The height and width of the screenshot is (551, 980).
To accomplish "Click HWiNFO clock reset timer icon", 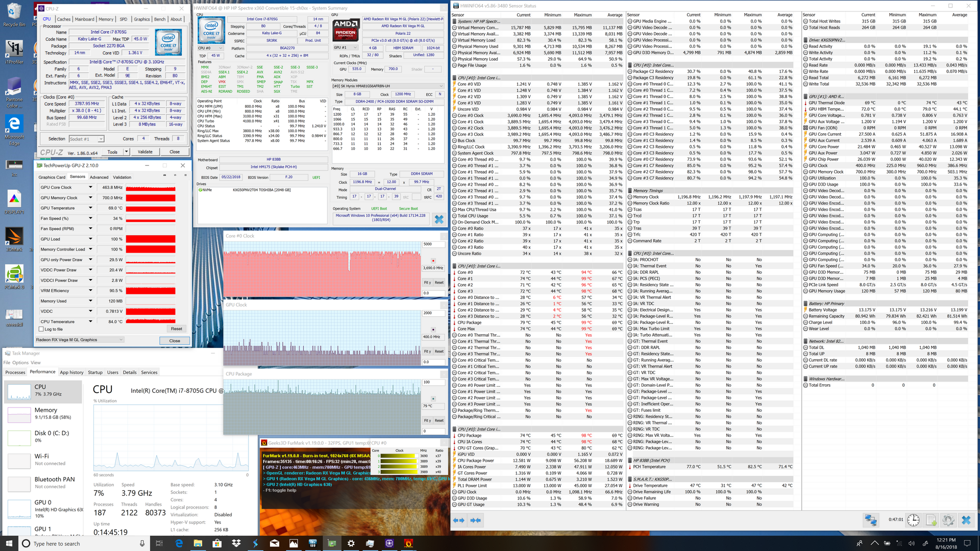I will coord(913,520).
